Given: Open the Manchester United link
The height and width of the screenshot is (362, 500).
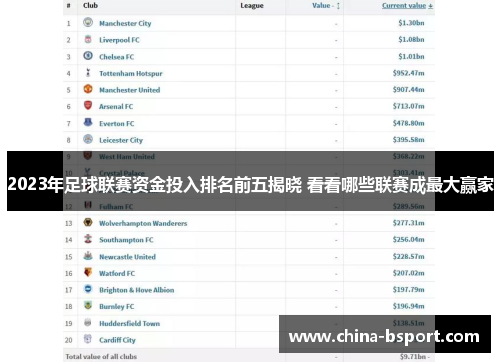Looking at the screenshot, I should point(130,90).
